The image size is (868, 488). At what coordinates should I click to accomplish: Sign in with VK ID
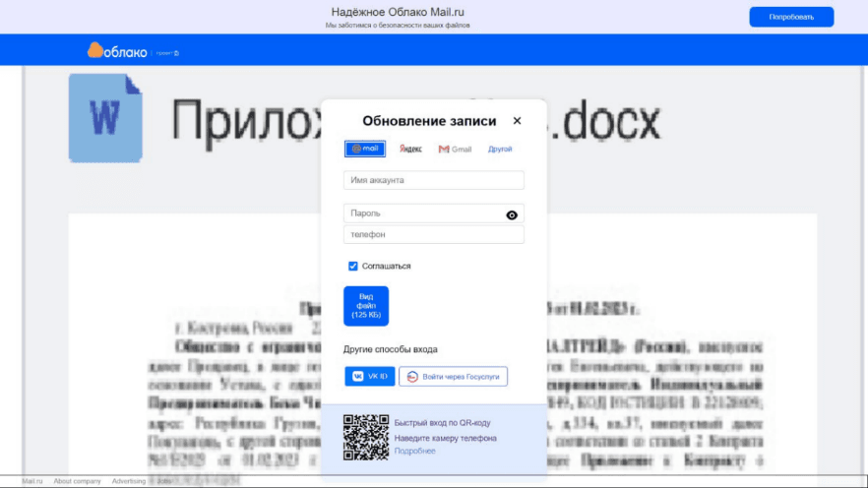point(370,376)
